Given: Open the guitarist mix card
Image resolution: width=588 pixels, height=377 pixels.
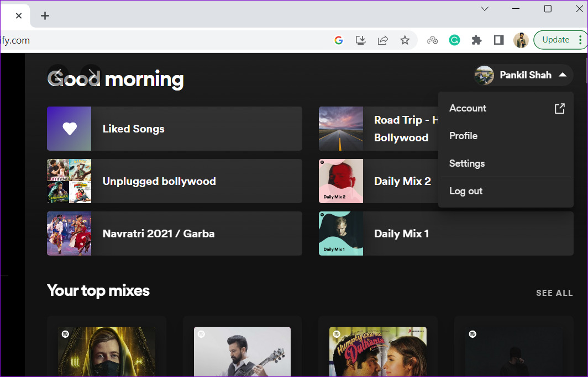Looking at the screenshot, I should pos(242,347).
